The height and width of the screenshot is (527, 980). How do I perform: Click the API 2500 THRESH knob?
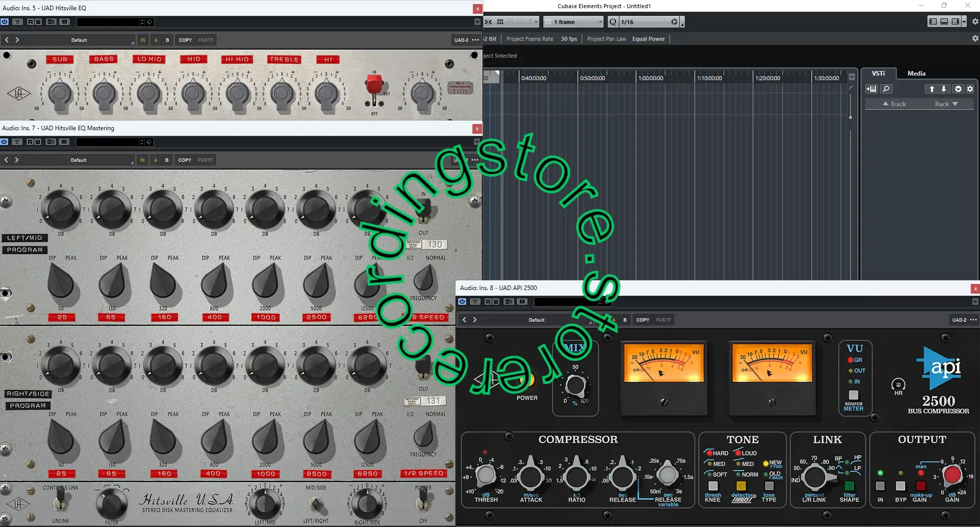coord(486,475)
